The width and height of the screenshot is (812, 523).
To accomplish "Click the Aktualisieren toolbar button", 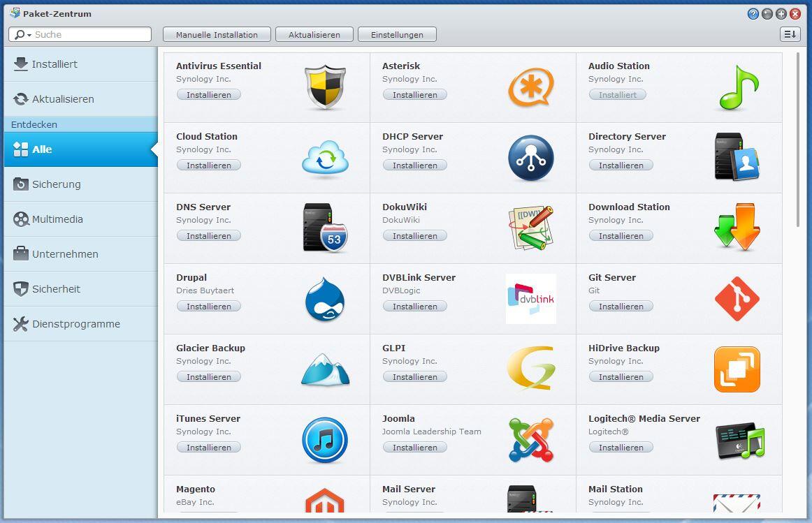I will pos(314,35).
